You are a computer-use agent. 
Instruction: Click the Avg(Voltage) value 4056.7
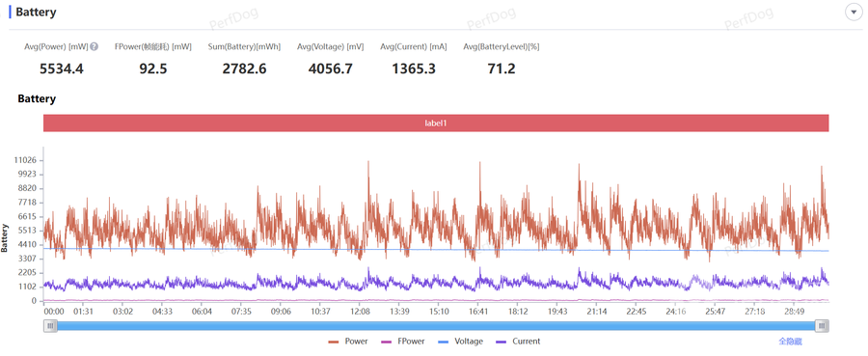pos(330,69)
